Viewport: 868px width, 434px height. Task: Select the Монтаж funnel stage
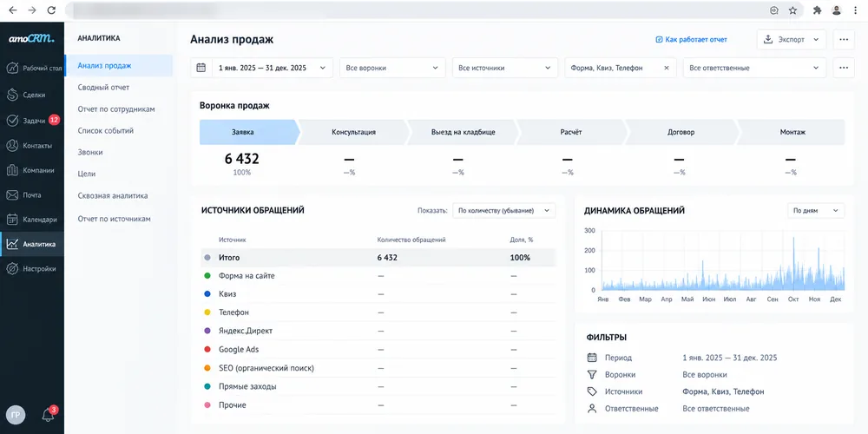point(792,132)
